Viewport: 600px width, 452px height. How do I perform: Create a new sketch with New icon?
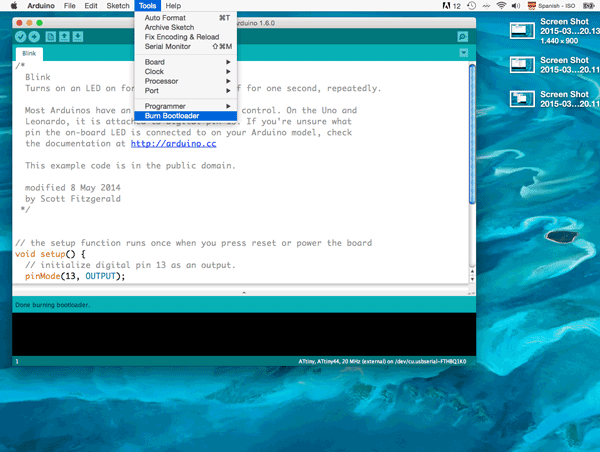pyautogui.click(x=51, y=37)
